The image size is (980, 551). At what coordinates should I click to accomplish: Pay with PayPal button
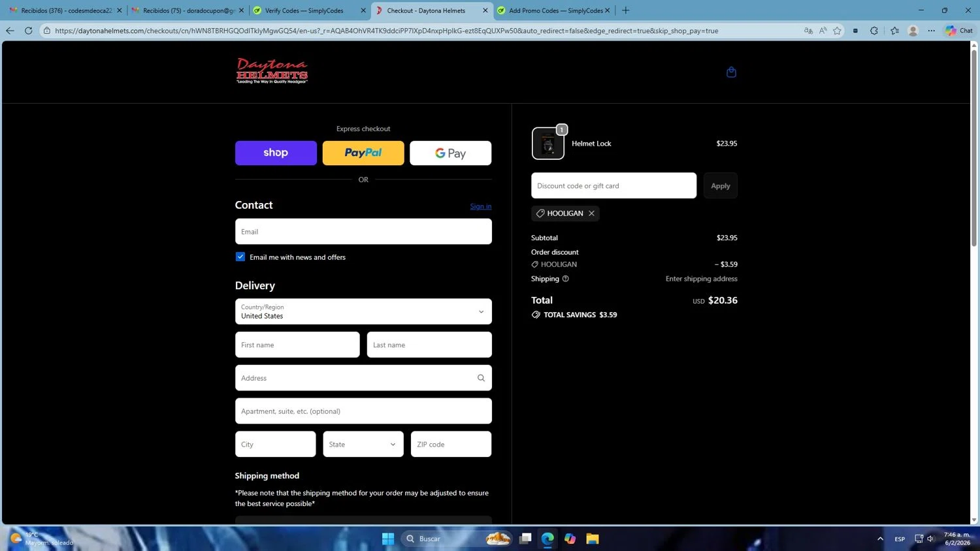(363, 153)
